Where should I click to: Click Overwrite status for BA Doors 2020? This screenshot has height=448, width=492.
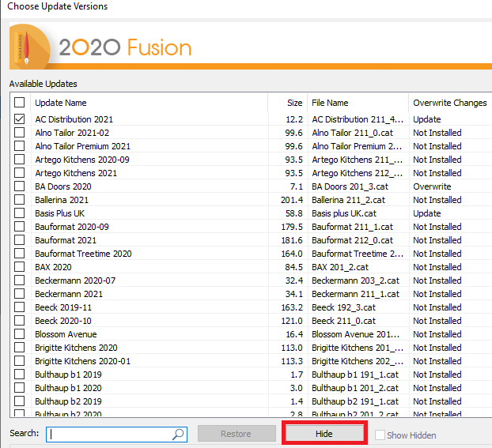pyautogui.click(x=432, y=186)
